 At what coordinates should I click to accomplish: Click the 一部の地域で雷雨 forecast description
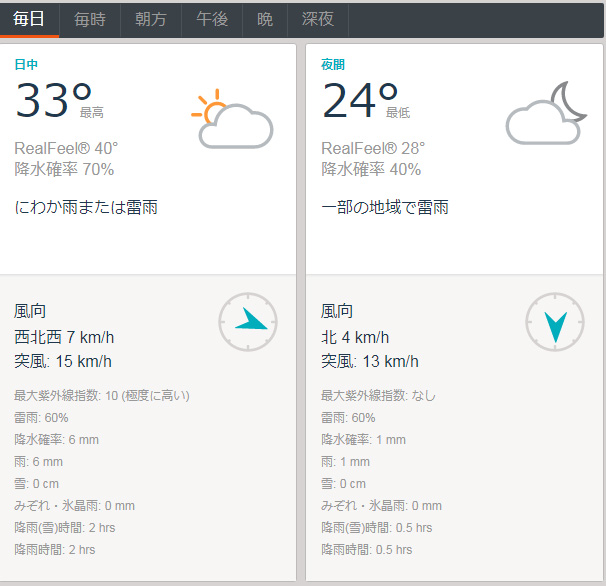pyautogui.click(x=384, y=208)
